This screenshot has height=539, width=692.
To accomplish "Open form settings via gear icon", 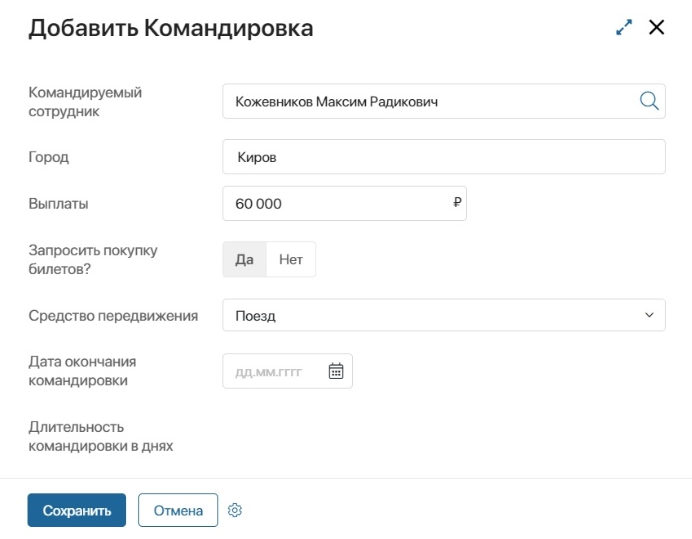I will coord(235,510).
